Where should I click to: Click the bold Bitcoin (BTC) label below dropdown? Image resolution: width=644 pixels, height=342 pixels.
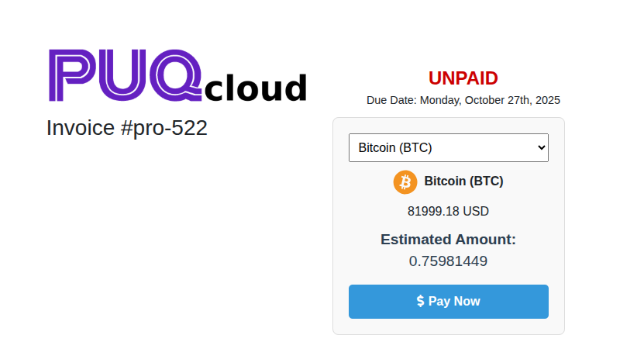click(x=463, y=181)
